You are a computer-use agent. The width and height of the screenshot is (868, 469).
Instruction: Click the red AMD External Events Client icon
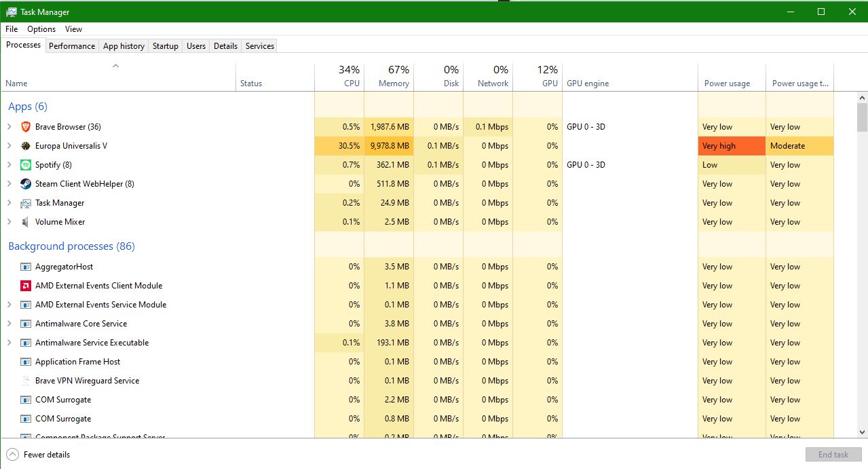pos(26,286)
